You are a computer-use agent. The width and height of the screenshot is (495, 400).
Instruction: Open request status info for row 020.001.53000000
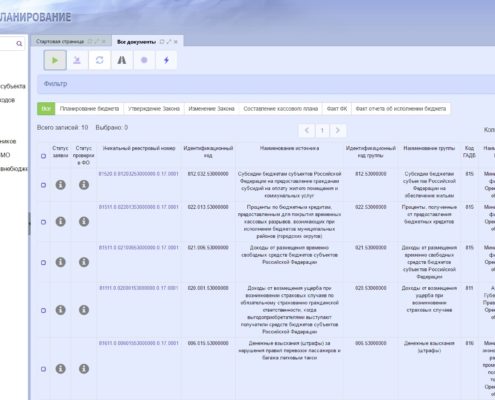(x=60, y=310)
